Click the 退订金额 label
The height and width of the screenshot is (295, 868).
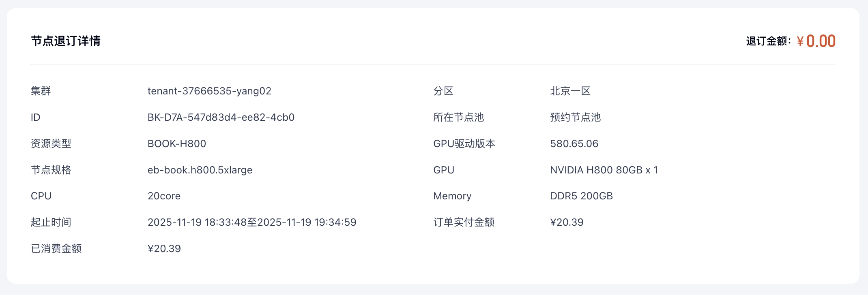767,41
